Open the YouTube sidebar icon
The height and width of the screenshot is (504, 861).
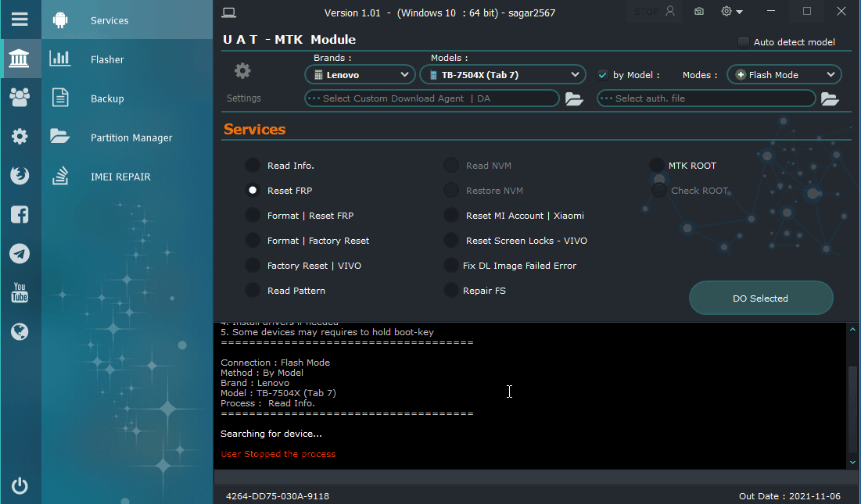[x=20, y=293]
